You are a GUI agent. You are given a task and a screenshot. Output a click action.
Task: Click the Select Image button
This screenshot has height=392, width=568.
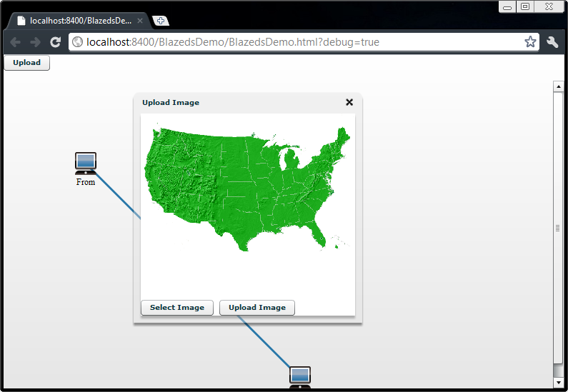177,308
